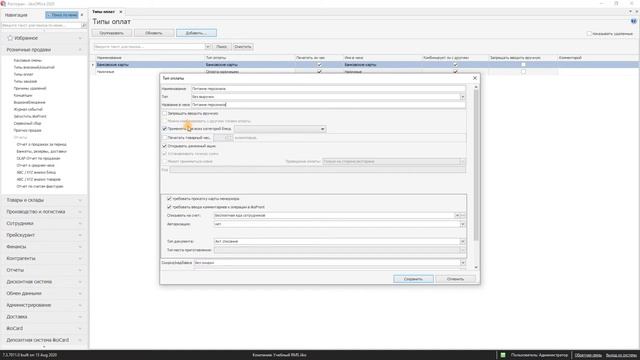Open Отчеты section in navigation
Screen dimensions: 640x360
click(x=44, y=270)
